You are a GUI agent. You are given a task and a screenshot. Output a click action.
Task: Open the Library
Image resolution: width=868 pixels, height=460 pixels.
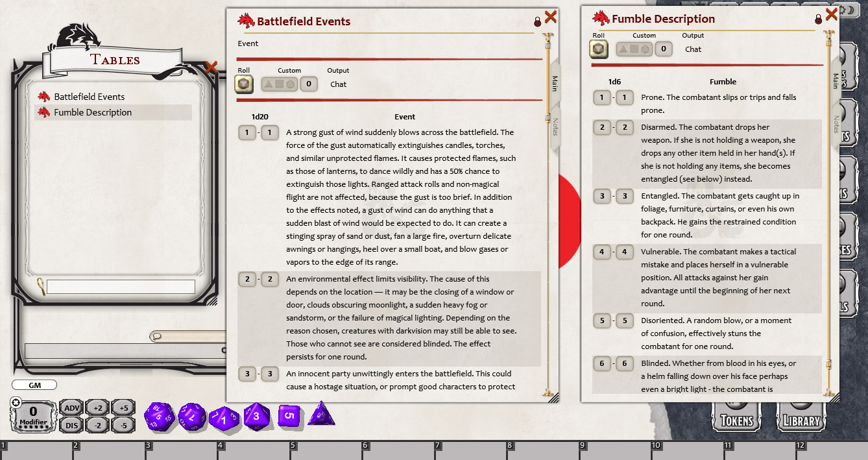click(x=801, y=418)
